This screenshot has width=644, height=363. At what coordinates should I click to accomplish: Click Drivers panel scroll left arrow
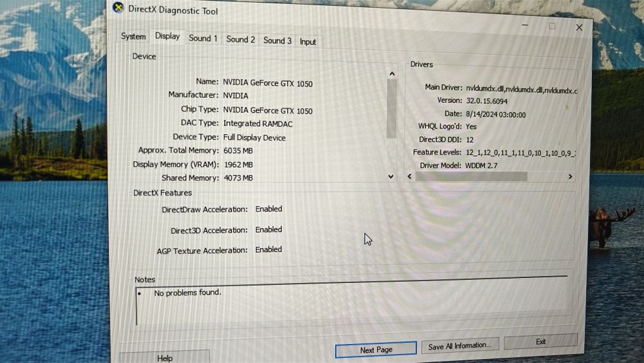click(410, 176)
